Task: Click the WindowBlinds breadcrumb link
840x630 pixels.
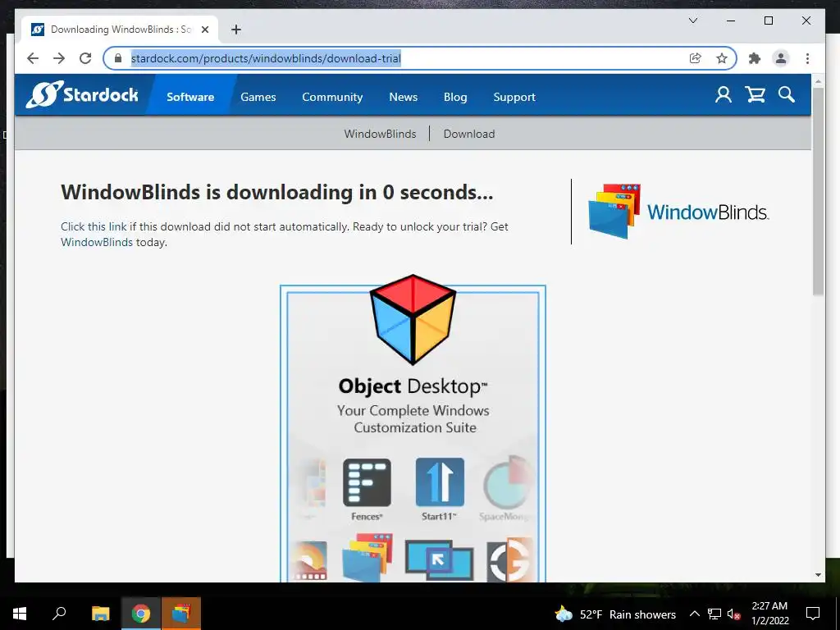Action: coord(380,134)
